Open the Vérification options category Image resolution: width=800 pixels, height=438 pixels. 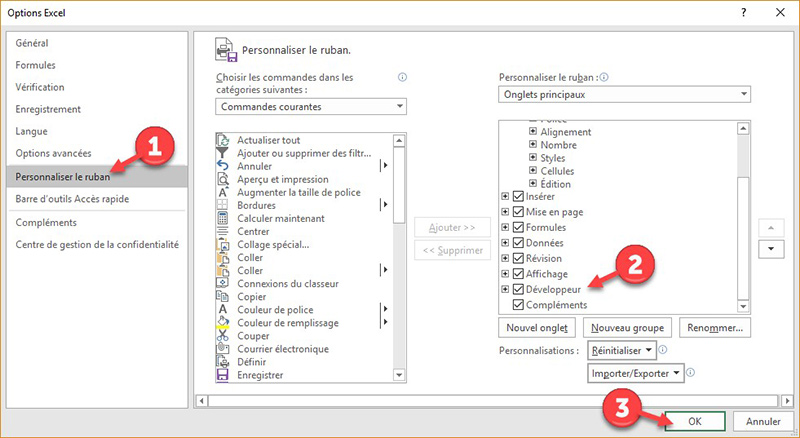[x=97, y=87]
